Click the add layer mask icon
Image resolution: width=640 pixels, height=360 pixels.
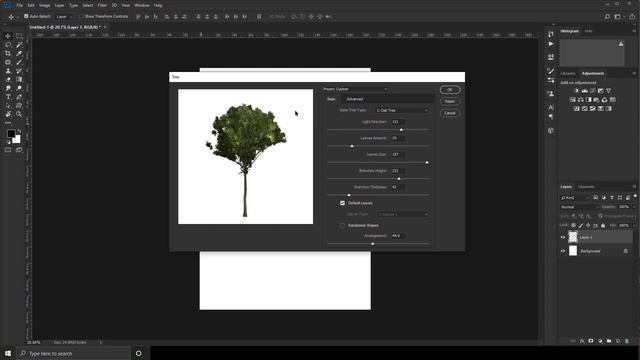pos(591,341)
